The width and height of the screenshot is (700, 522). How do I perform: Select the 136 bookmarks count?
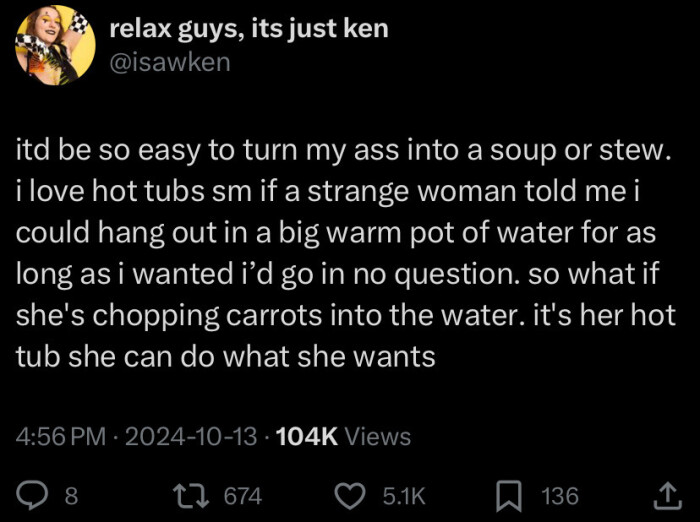coord(560,496)
